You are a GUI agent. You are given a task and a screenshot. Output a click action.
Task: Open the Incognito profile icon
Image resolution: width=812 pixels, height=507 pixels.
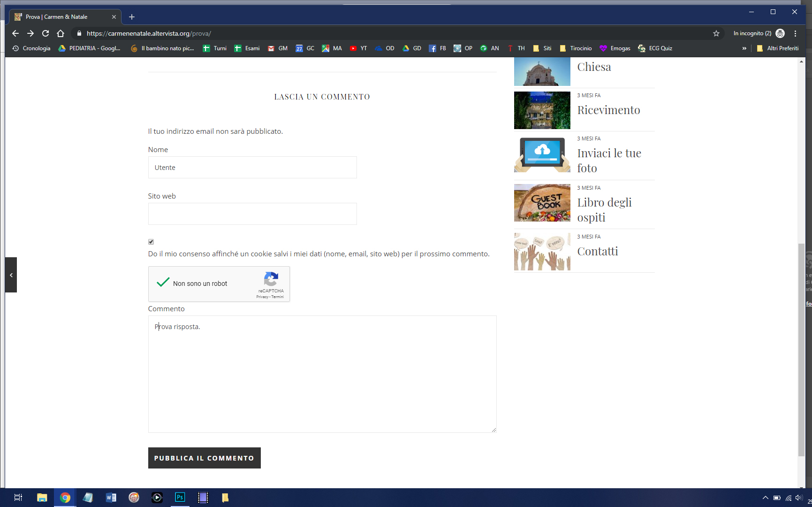pos(780,33)
